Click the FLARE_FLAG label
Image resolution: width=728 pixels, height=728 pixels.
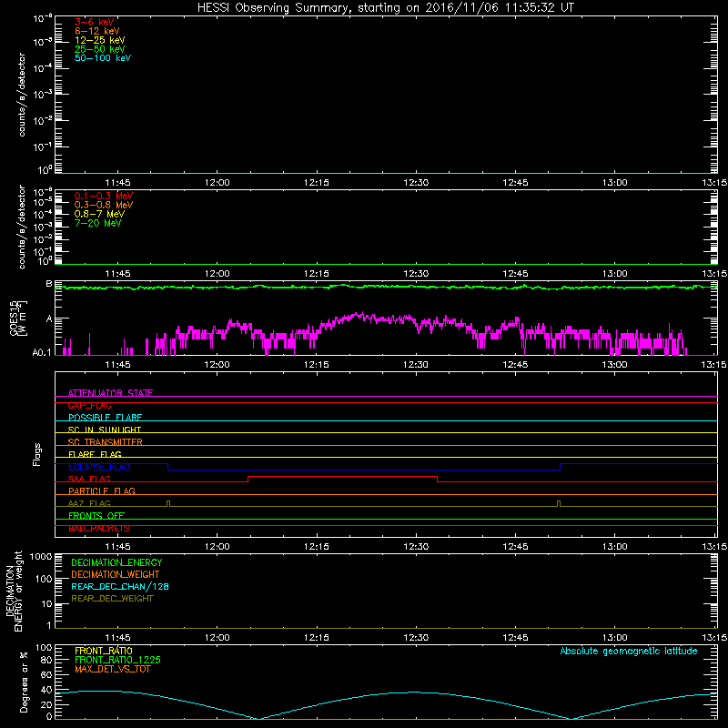click(95, 454)
